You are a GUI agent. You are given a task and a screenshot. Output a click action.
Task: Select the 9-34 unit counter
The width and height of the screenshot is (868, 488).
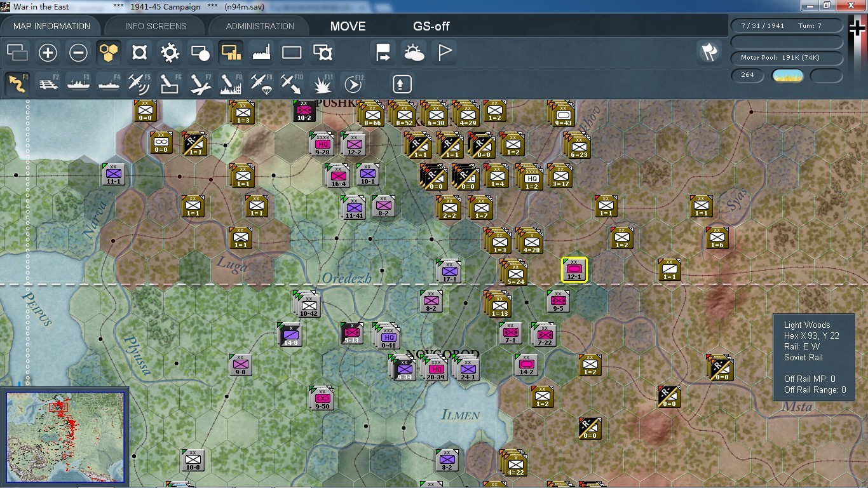[x=404, y=369]
